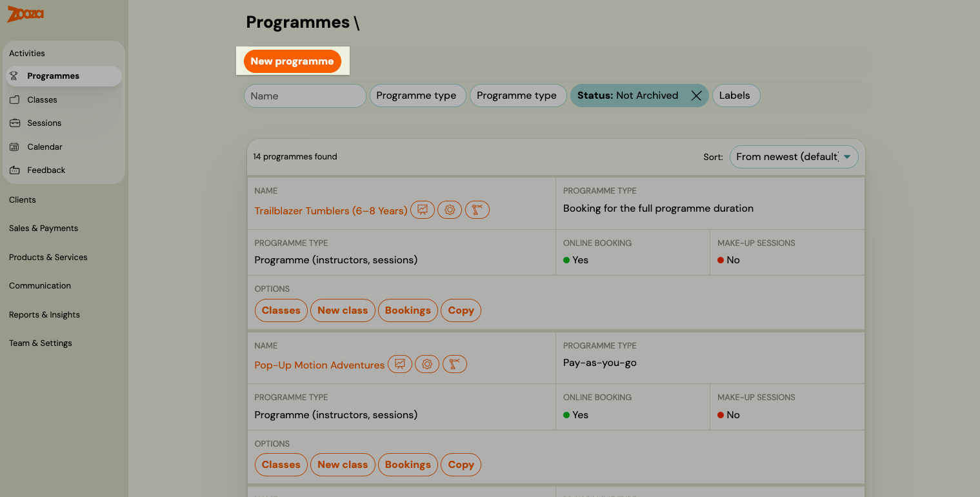This screenshot has width=980, height=497.
Task: Click robot arm icon for Pop-Up Motion Adventures
Action: 455,364
